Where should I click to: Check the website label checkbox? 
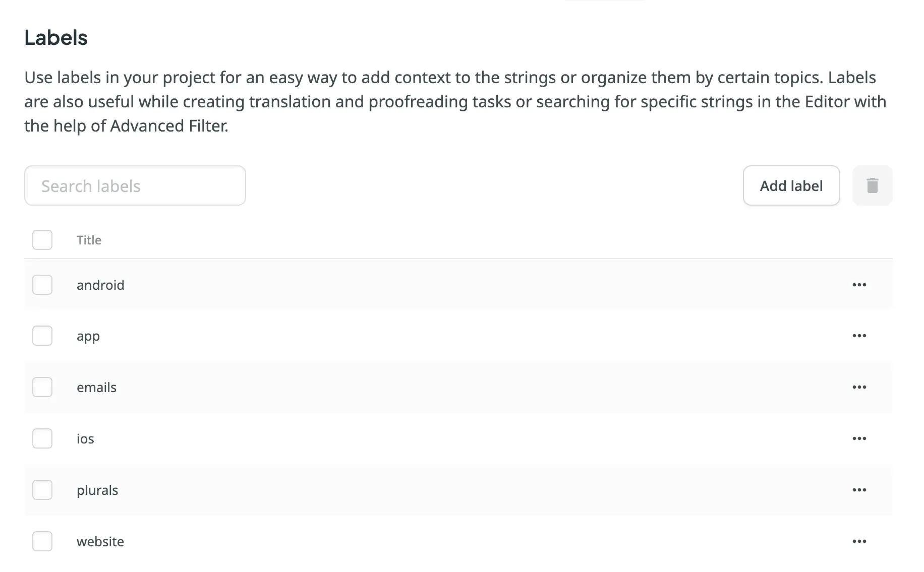click(42, 541)
